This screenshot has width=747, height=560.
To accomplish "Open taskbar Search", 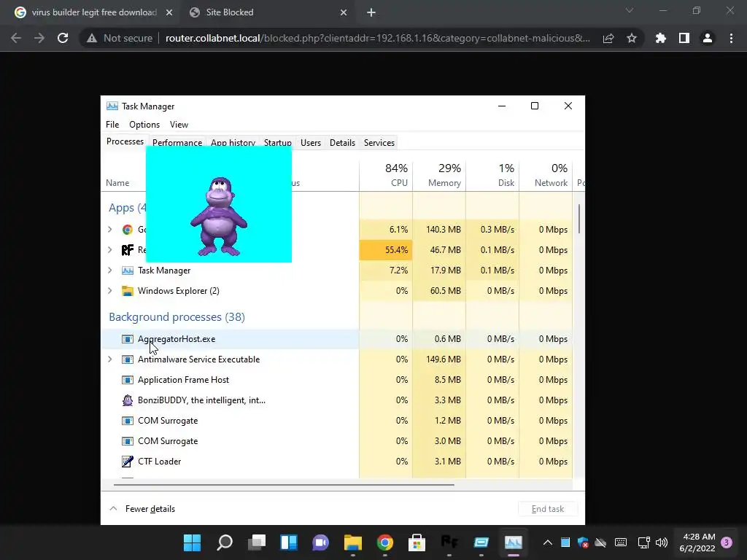I will click(x=225, y=542).
